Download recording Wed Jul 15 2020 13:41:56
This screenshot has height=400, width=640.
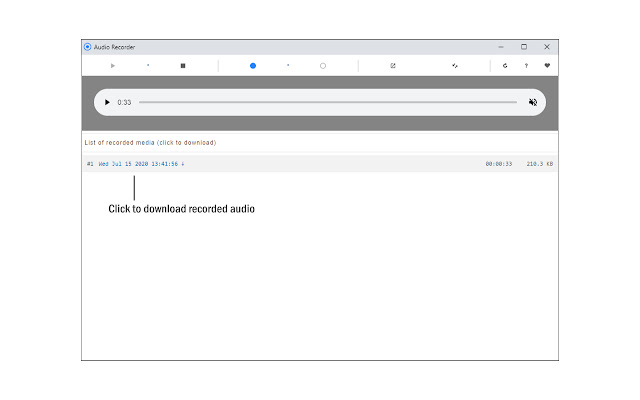pyautogui.click(x=141, y=164)
